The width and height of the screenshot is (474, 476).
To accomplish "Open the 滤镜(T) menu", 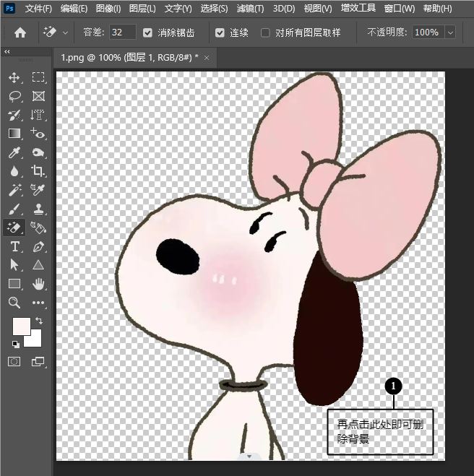I will (x=250, y=9).
